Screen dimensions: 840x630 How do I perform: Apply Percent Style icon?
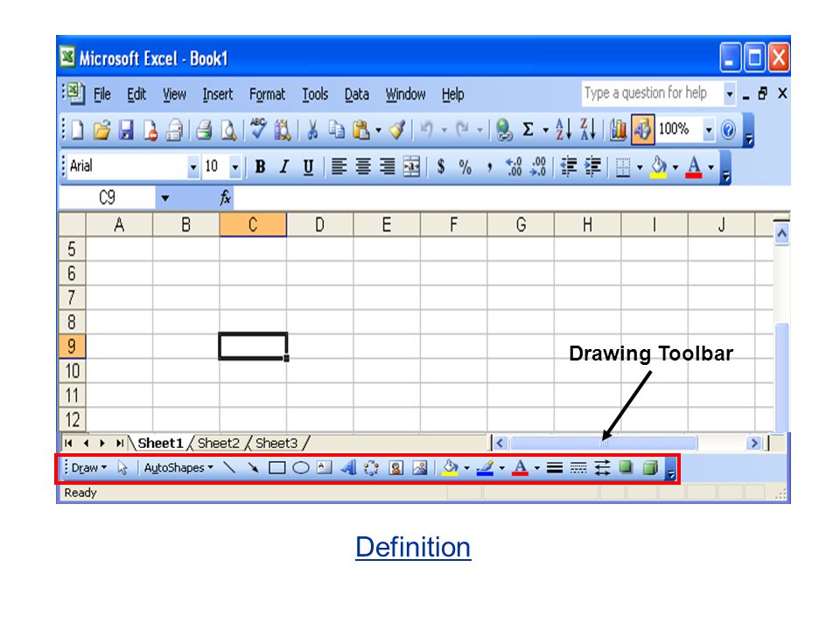click(465, 166)
